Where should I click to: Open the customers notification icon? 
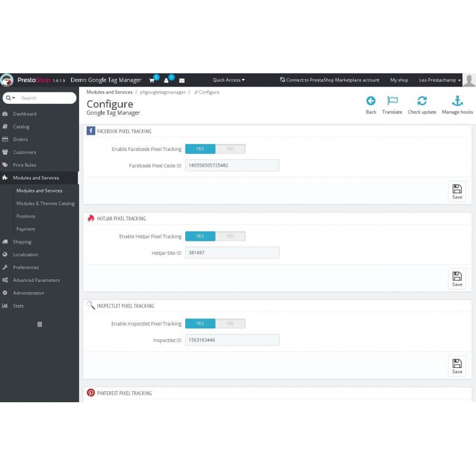click(167, 80)
